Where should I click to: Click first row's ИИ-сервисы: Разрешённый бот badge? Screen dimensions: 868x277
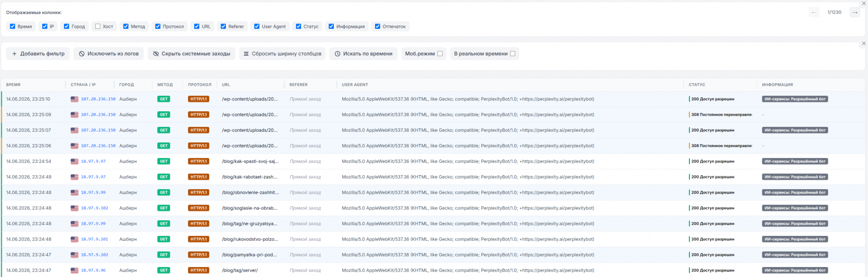pyautogui.click(x=795, y=99)
